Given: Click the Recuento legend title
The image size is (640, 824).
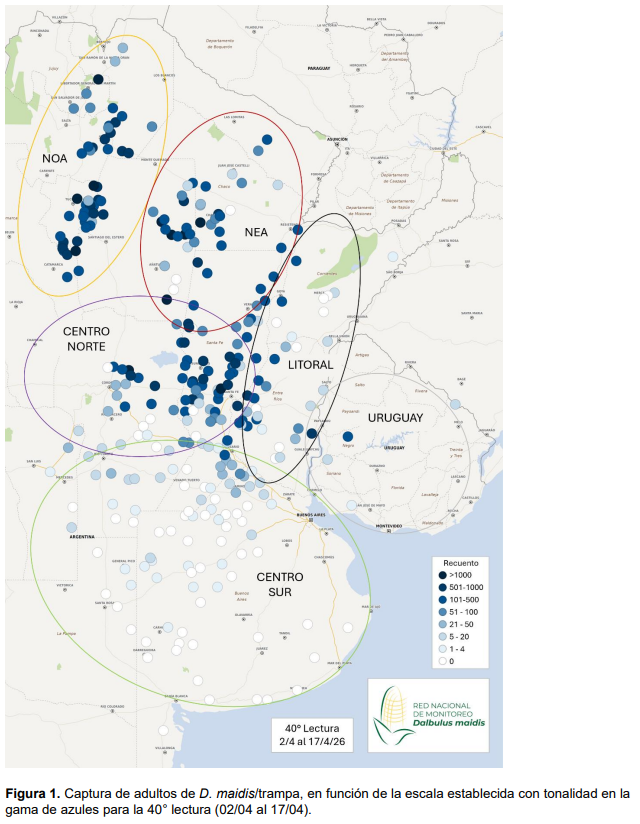Looking at the screenshot, I should point(460,562).
